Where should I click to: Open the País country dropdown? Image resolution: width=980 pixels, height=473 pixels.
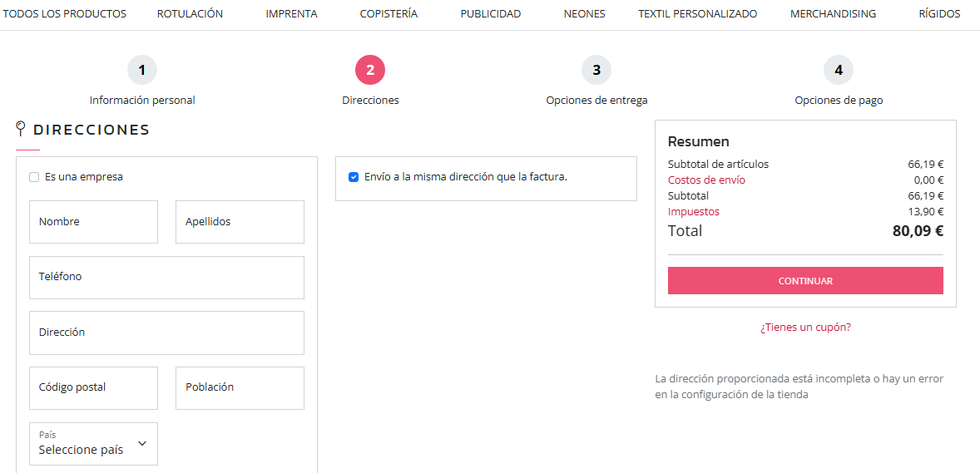tap(93, 444)
